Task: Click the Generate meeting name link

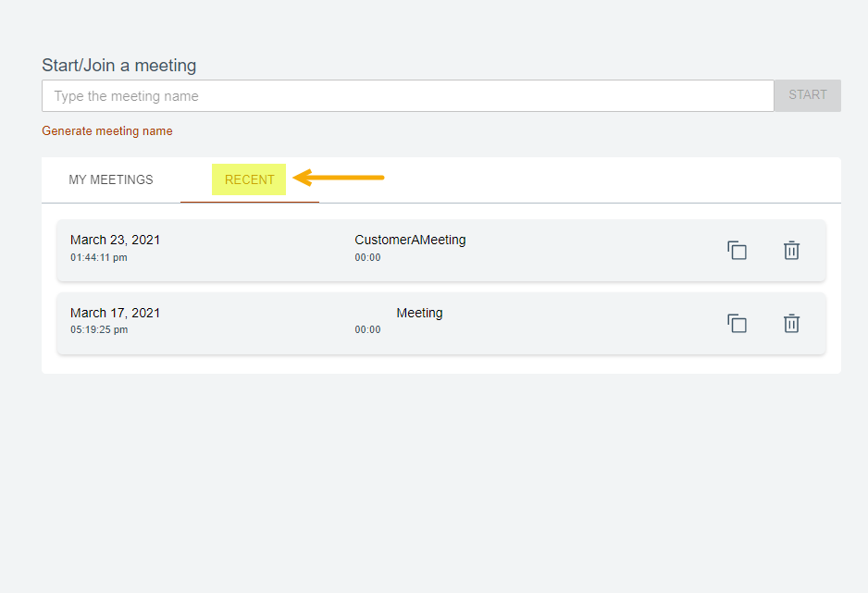Action: click(x=107, y=131)
